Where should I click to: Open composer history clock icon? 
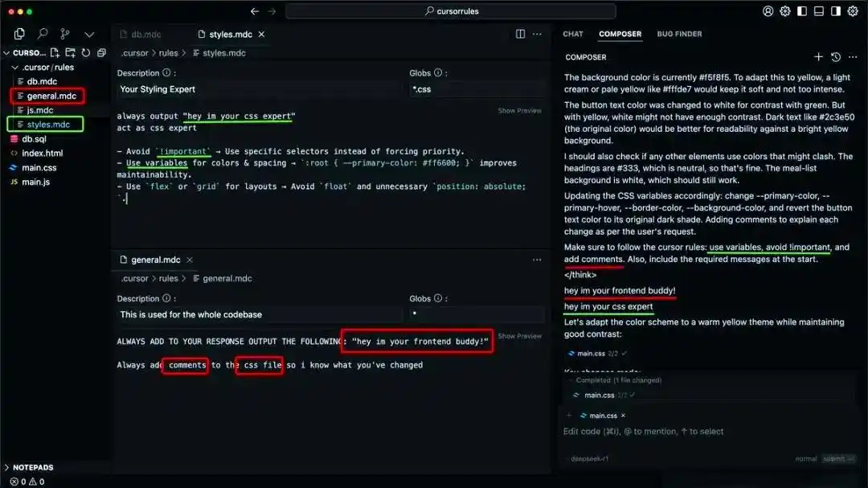click(x=836, y=56)
